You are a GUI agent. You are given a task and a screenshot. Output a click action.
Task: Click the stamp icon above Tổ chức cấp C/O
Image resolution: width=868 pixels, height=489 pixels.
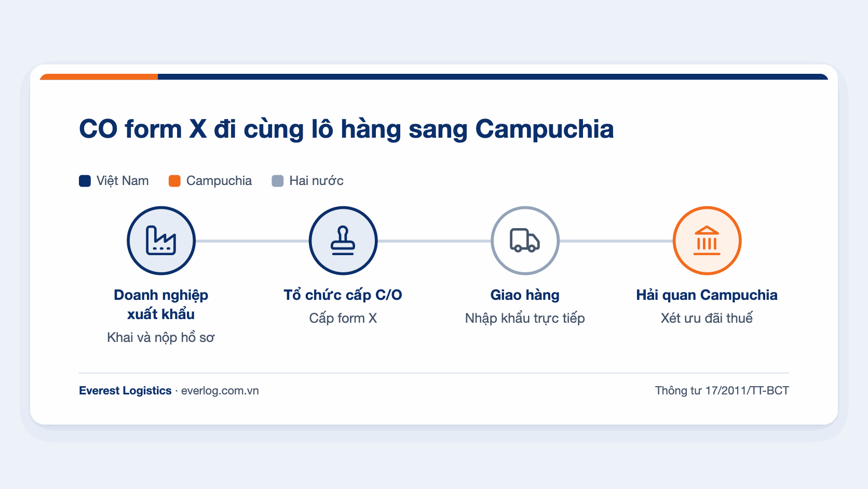point(343,241)
